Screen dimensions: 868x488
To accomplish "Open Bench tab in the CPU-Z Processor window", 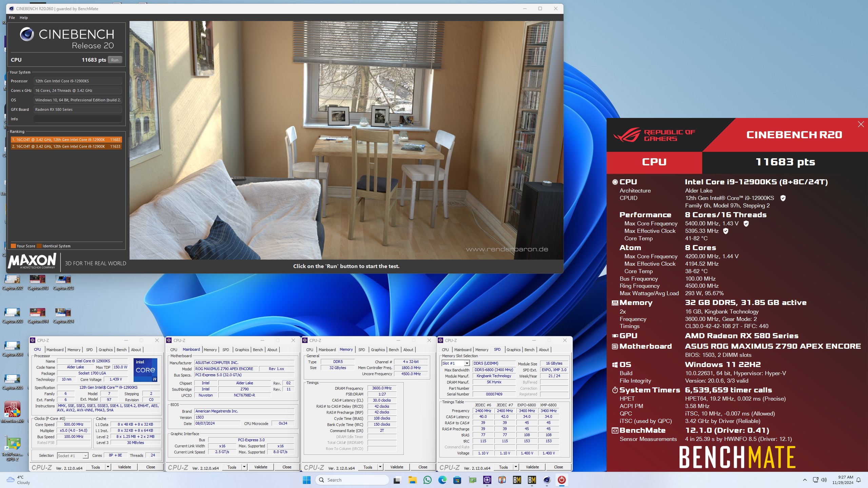I will [x=121, y=350].
